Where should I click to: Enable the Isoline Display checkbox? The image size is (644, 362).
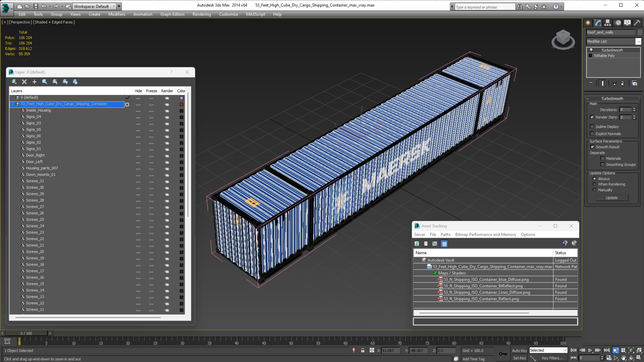click(592, 126)
